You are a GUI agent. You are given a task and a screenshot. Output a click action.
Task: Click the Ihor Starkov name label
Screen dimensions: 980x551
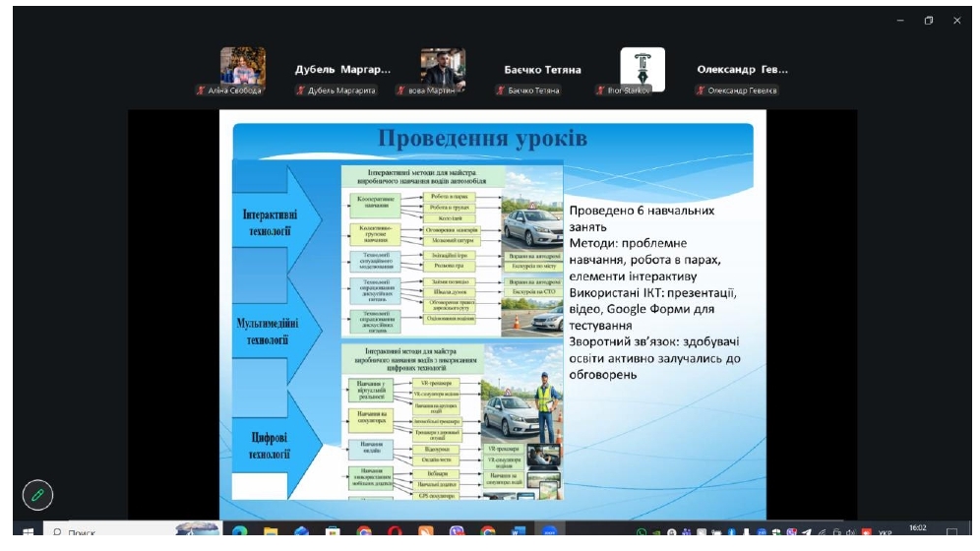click(x=629, y=91)
